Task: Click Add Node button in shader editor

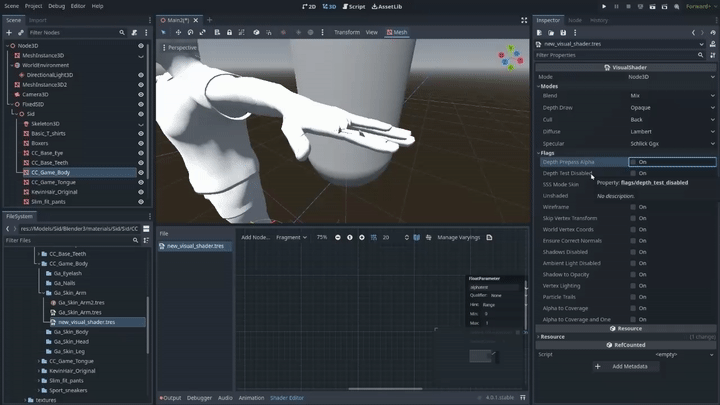Action: tap(255, 237)
